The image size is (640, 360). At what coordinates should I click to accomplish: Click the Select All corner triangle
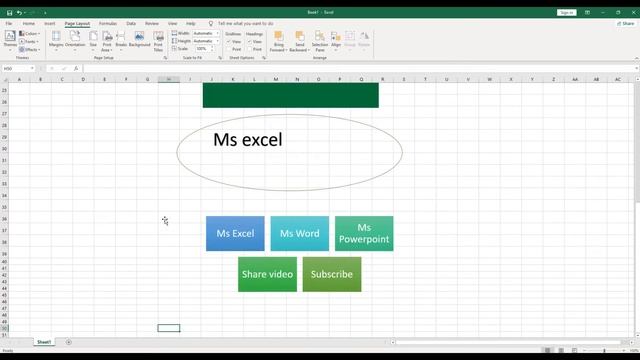coord(5,79)
